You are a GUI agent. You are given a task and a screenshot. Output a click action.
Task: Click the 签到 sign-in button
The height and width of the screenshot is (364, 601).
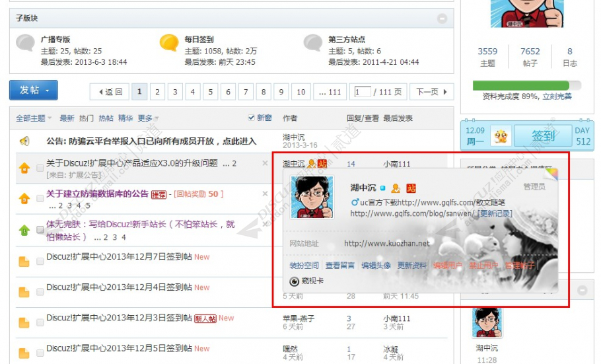coord(543,136)
